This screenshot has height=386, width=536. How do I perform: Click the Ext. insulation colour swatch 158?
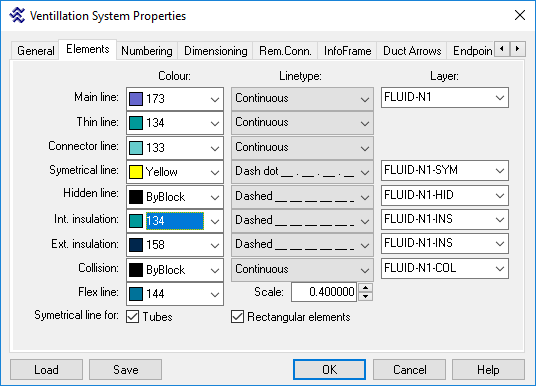136,245
